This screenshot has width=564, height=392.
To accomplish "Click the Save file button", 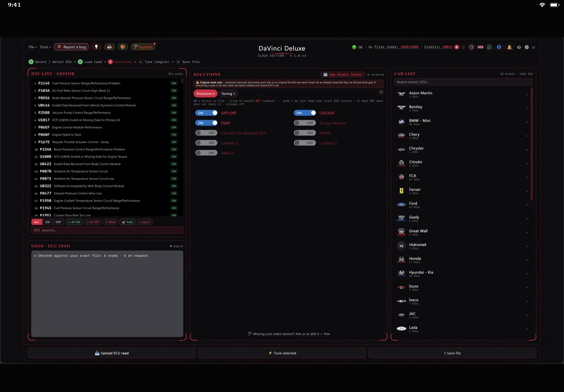I will click(x=452, y=353).
